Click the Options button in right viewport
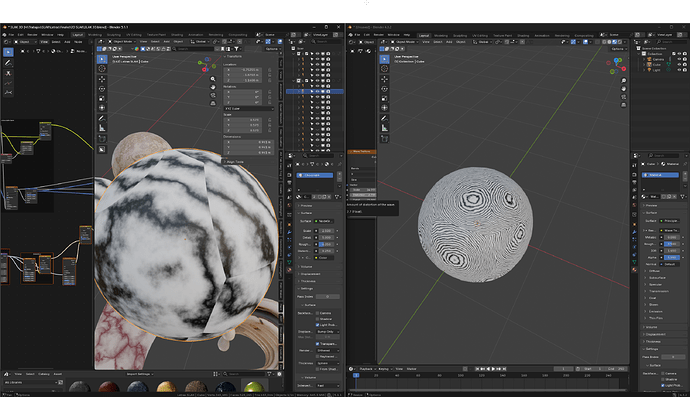This screenshot has height=397, width=690. (x=617, y=49)
